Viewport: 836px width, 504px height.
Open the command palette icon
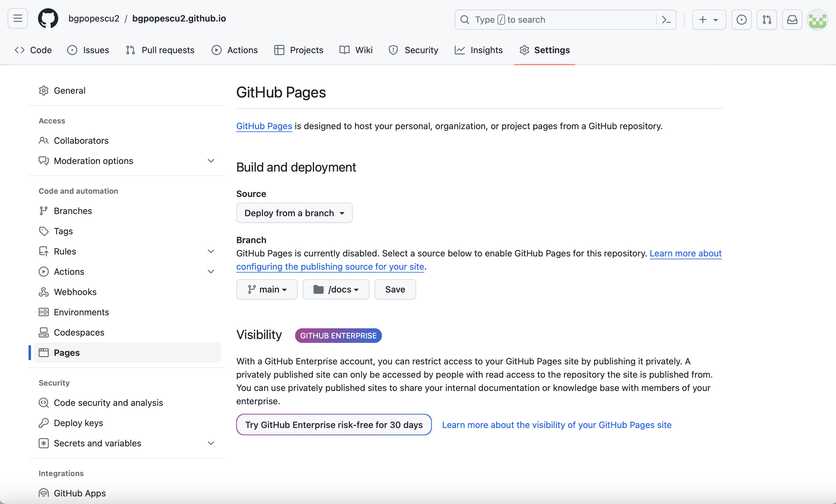click(666, 20)
